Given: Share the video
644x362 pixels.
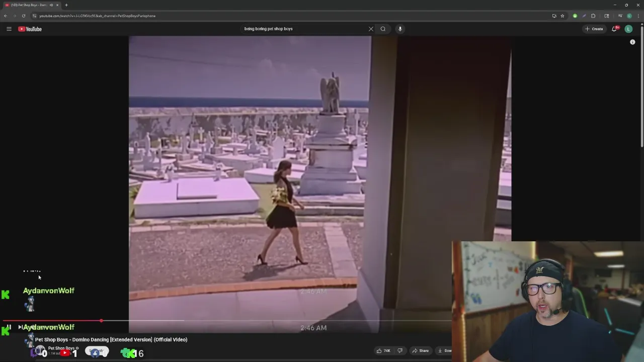Looking at the screenshot, I should click(x=420, y=350).
